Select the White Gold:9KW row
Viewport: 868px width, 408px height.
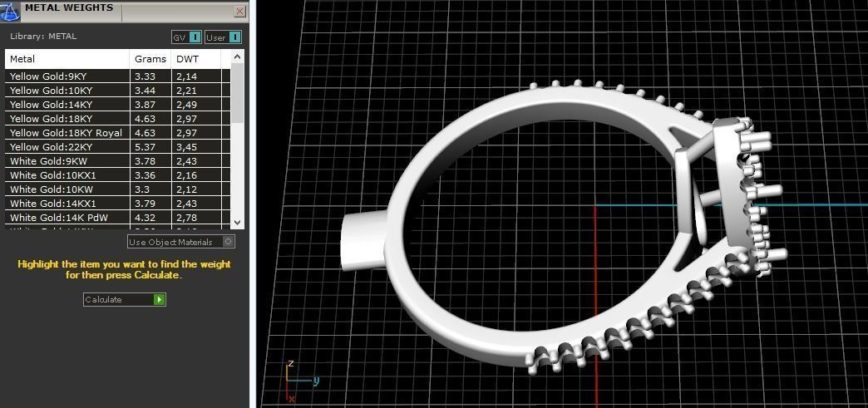pyautogui.click(x=117, y=161)
